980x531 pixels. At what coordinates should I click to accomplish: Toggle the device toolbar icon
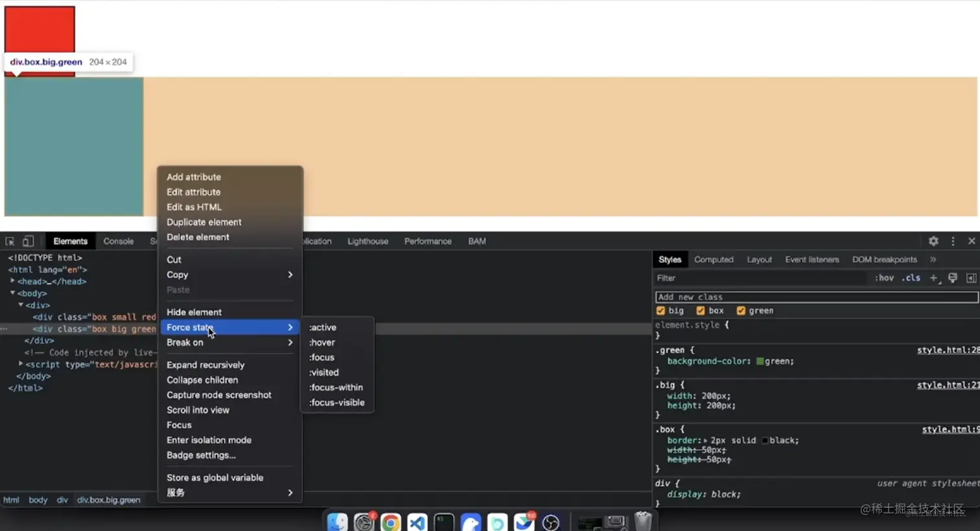tap(28, 241)
